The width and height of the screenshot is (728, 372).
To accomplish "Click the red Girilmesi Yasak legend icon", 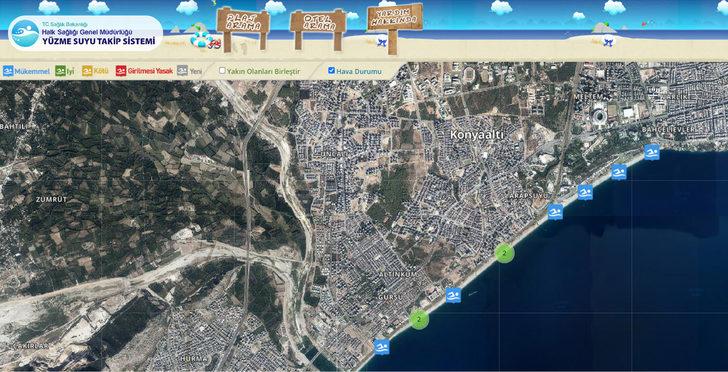I will click(x=121, y=71).
